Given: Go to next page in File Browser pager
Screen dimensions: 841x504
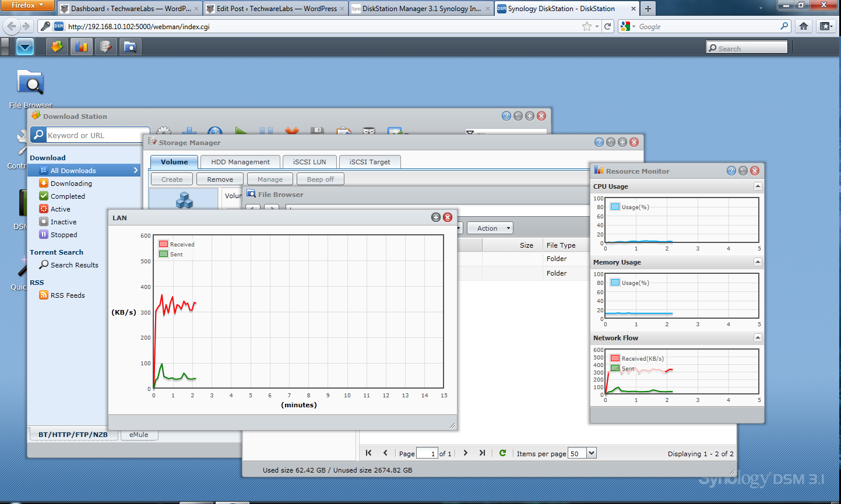Looking at the screenshot, I should click(x=465, y=453).
